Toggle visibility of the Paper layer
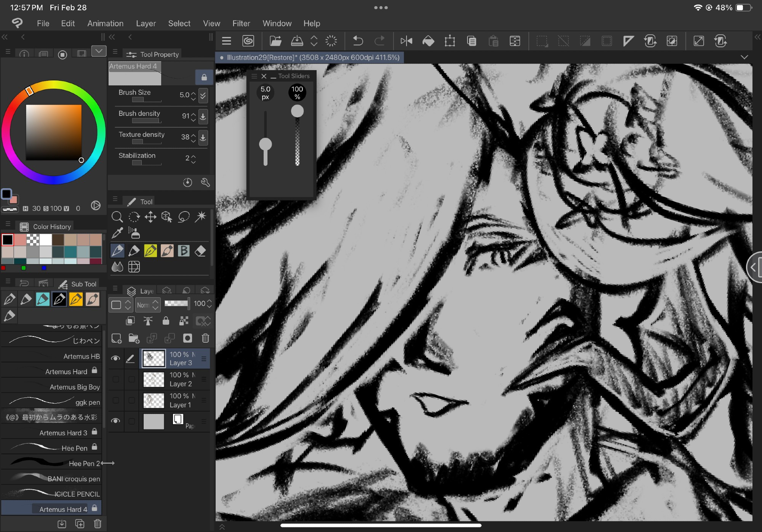The height and width of the screenshot is (532, 762). (x=115, y=421)
